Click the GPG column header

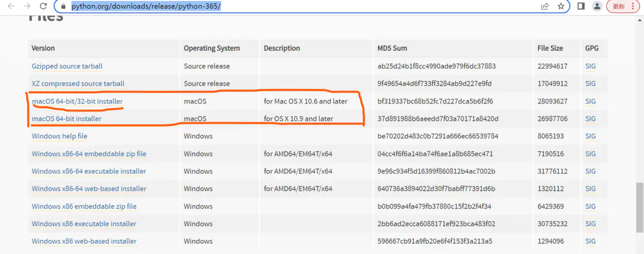point(592,48)
